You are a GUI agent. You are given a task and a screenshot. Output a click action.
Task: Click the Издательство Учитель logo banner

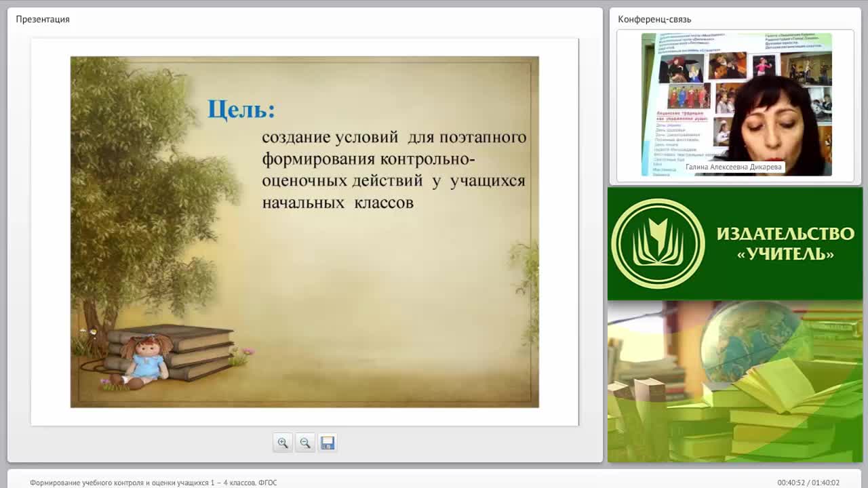[735, 244]
